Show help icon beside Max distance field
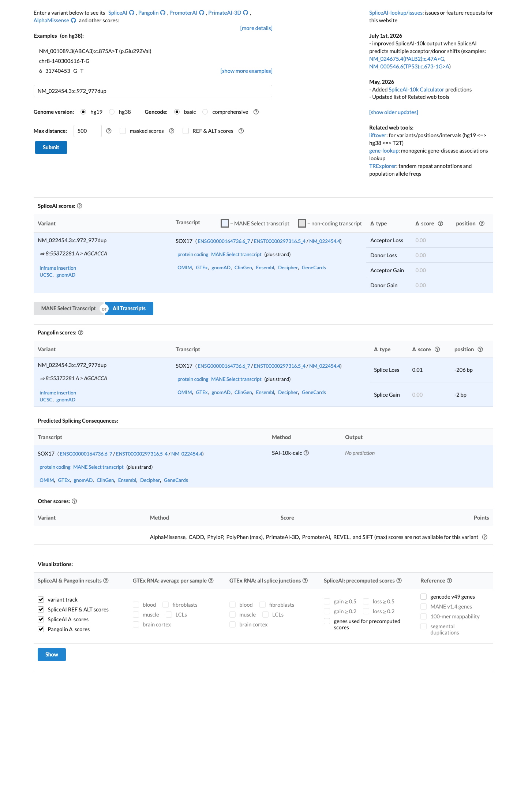 tap(109, 131)
